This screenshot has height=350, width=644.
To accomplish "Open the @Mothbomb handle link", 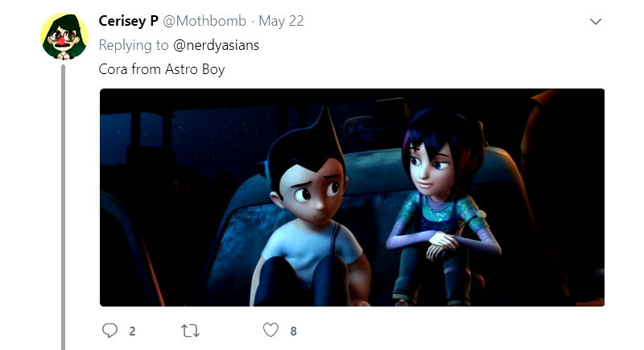I will 204,21.
